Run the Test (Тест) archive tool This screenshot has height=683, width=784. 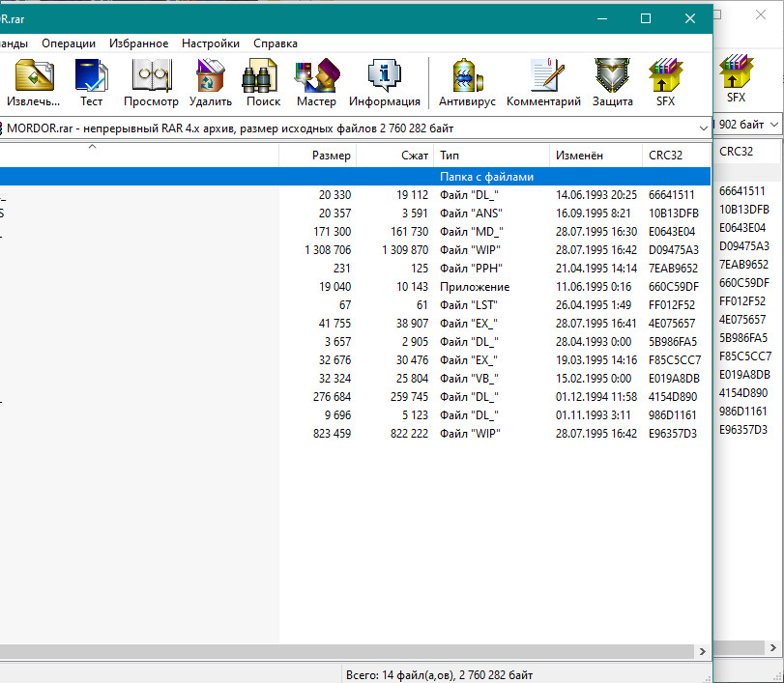coord(91,82)
